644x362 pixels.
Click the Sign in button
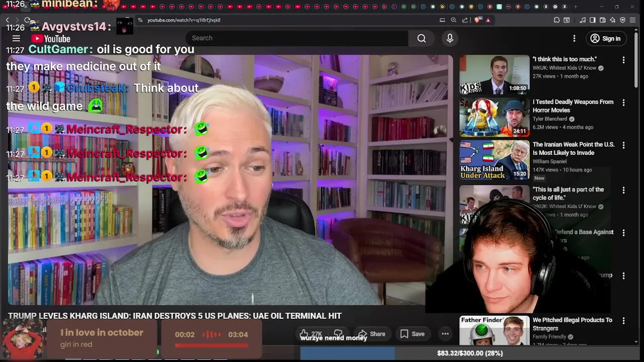pos(606,38)
